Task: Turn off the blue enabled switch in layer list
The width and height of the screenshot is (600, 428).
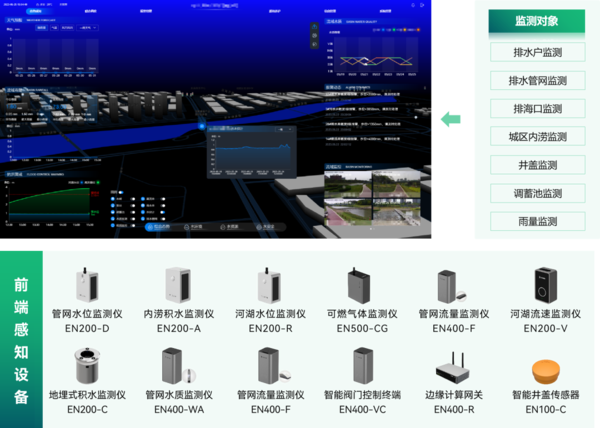Action: click(163, 212)
